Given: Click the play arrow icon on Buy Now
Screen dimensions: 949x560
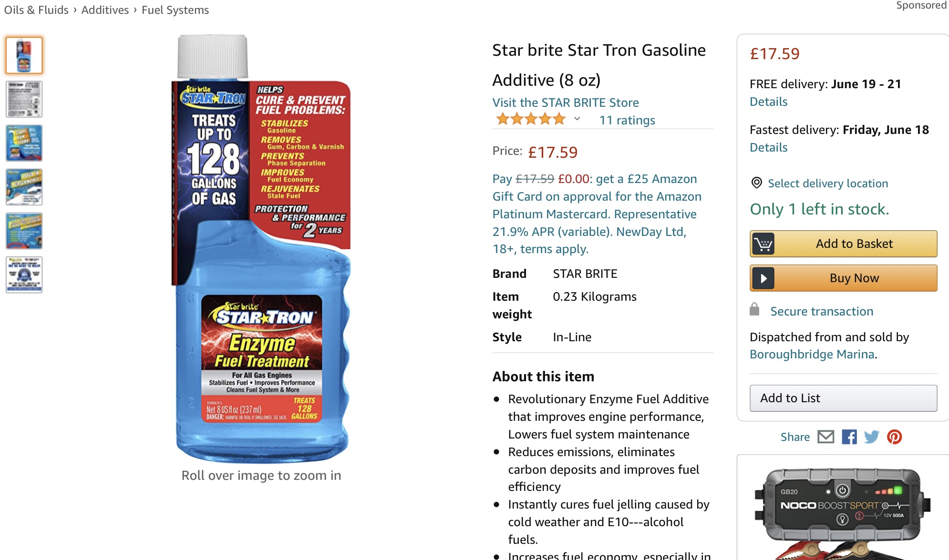Looking at the screenshot, I should coord(763,278).
